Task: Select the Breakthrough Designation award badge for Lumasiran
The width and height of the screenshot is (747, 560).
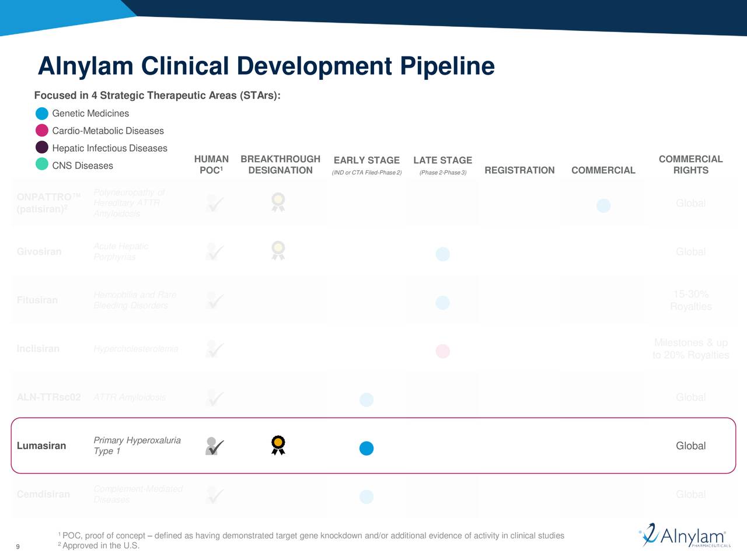Action: click(x=278, y=444)
